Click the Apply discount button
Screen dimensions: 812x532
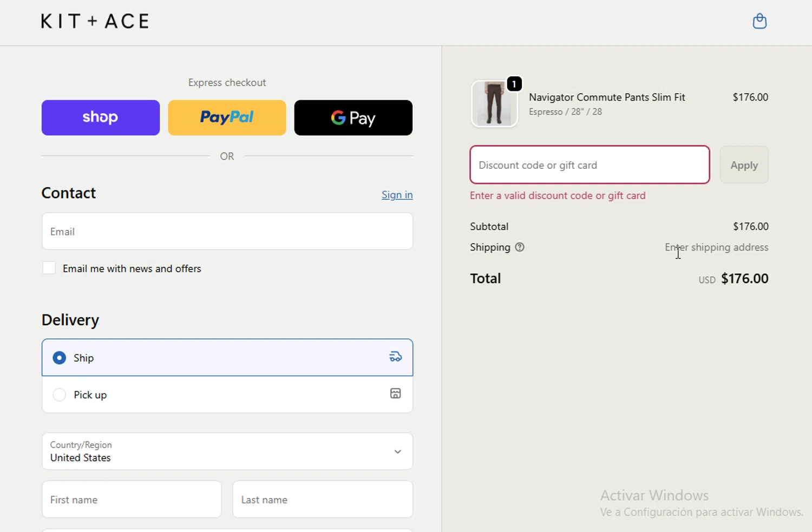pyautogui.click(x=744, y=165)
